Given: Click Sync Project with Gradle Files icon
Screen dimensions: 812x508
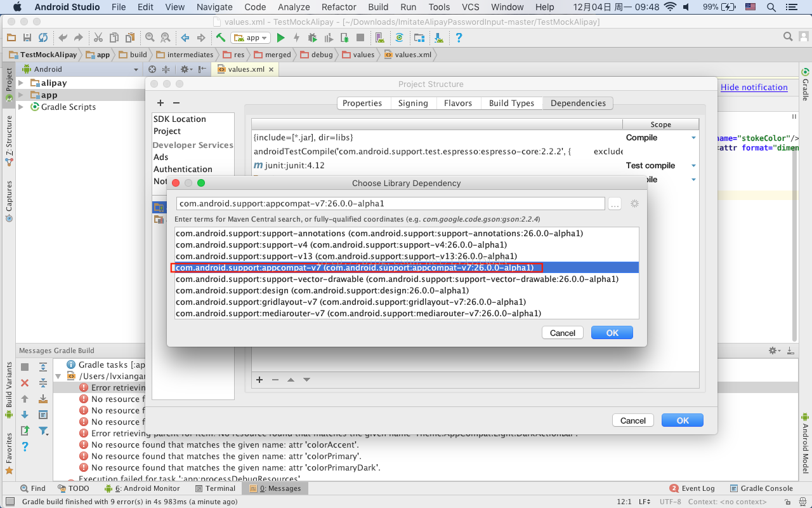Looking at the screenshot, I should click(x=400, y=37).
